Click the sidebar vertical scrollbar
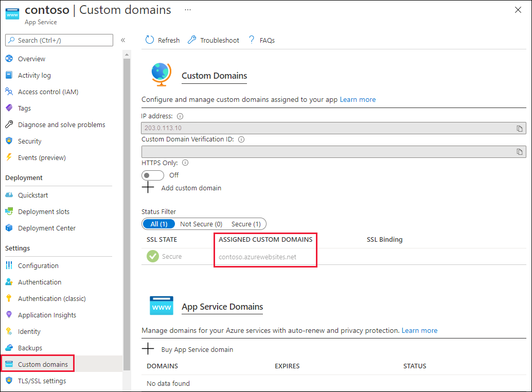The height and width of the screenshot is (392, 532). pos(127,206)
